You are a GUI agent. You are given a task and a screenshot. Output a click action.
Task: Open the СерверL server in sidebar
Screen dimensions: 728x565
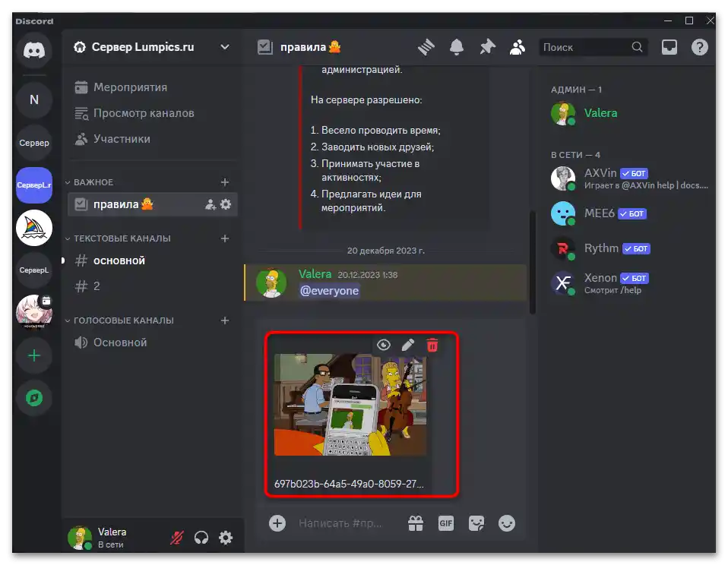click(34, 270)
